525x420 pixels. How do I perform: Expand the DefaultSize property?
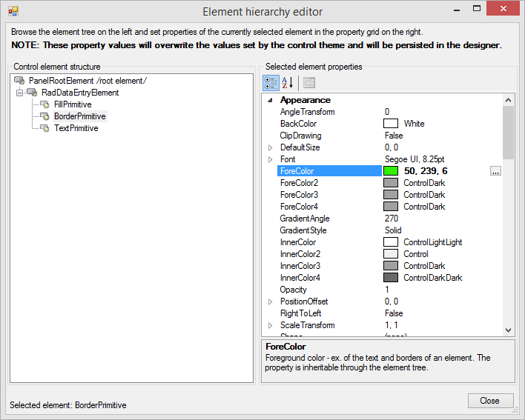271,147
